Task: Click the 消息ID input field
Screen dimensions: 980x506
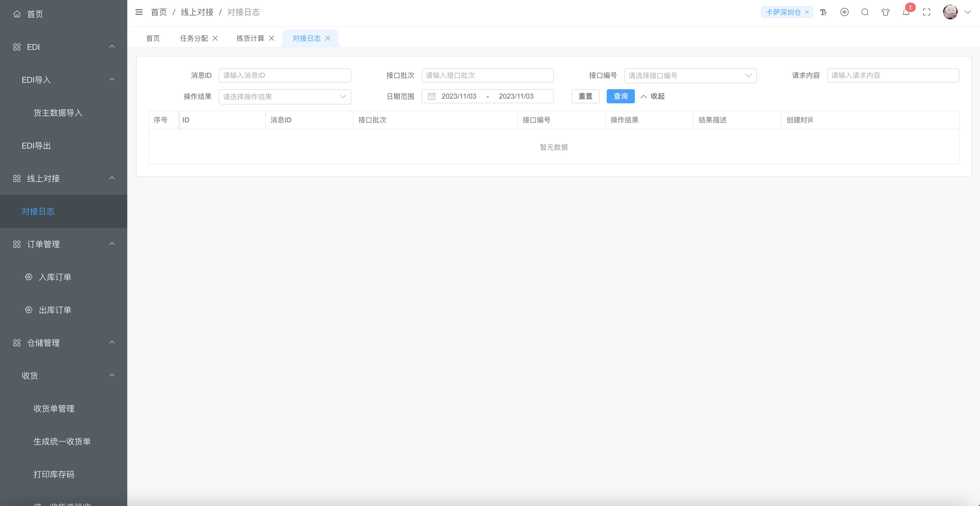Action: click(x=284, y=75)
